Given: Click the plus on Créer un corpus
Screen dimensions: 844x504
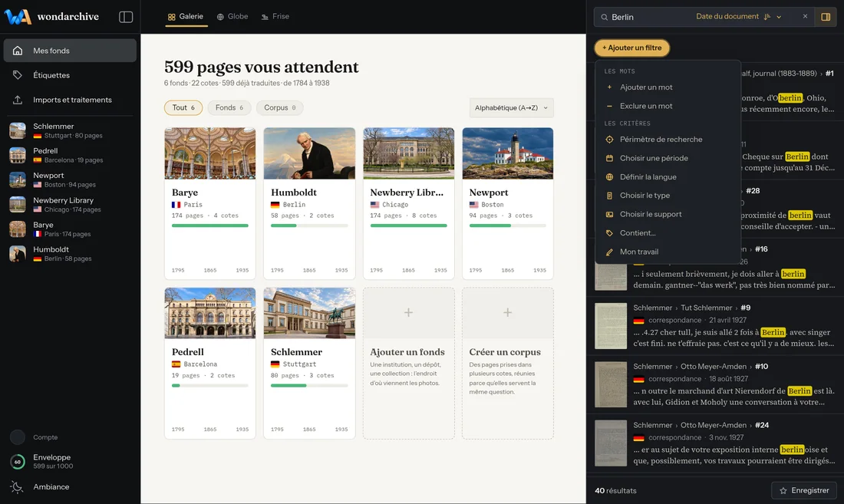Looking at the screenshot, I should [508, 312].
